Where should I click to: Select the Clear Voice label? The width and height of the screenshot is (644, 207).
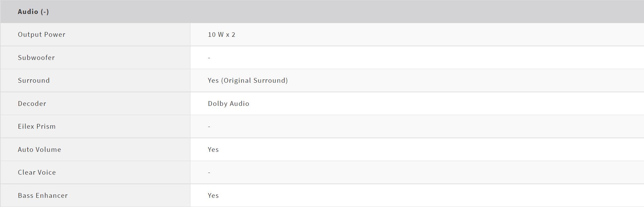(37, 172)
